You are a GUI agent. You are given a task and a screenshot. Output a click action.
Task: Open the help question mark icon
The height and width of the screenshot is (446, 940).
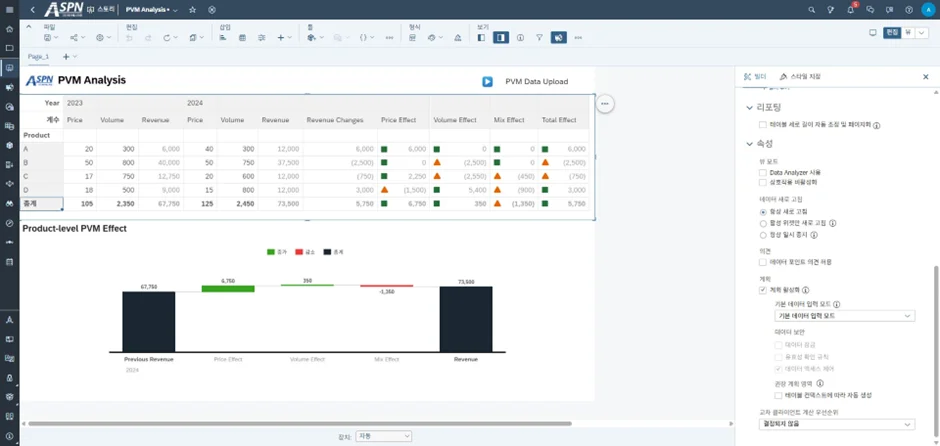click(907, 10)
